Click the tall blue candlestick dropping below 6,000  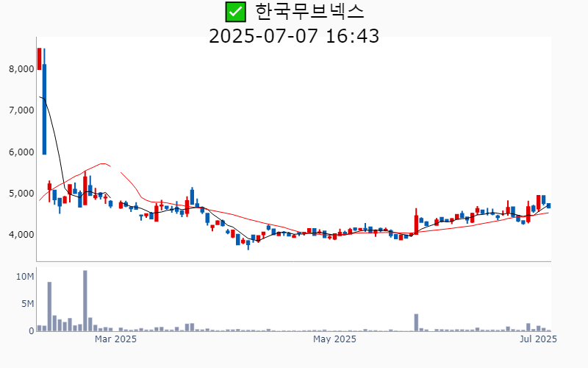click(x=44, y=102)
